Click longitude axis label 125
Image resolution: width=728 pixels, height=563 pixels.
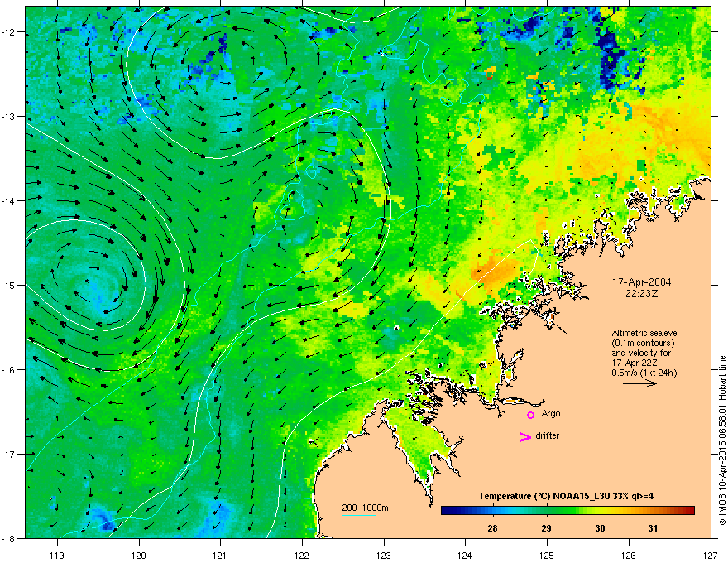pos(547,555)
